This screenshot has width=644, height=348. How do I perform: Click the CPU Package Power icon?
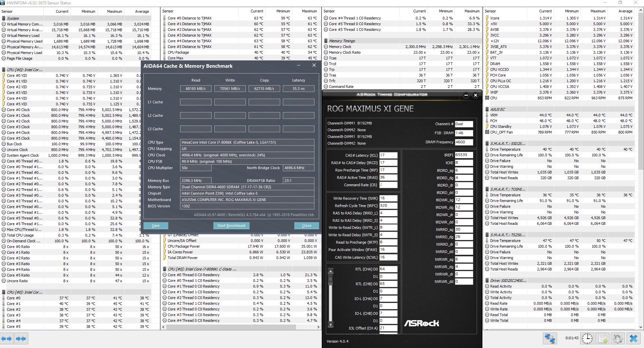(x=165, y=246)
